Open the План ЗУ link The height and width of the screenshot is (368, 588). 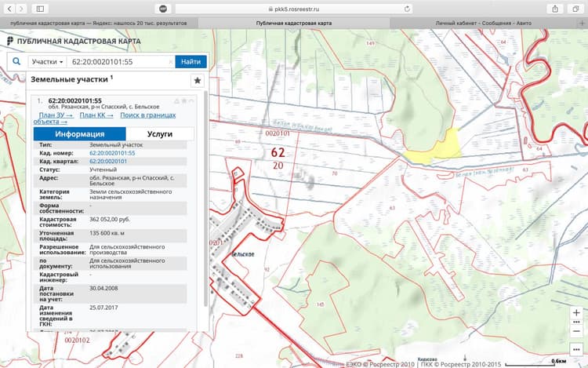(56, 115)
